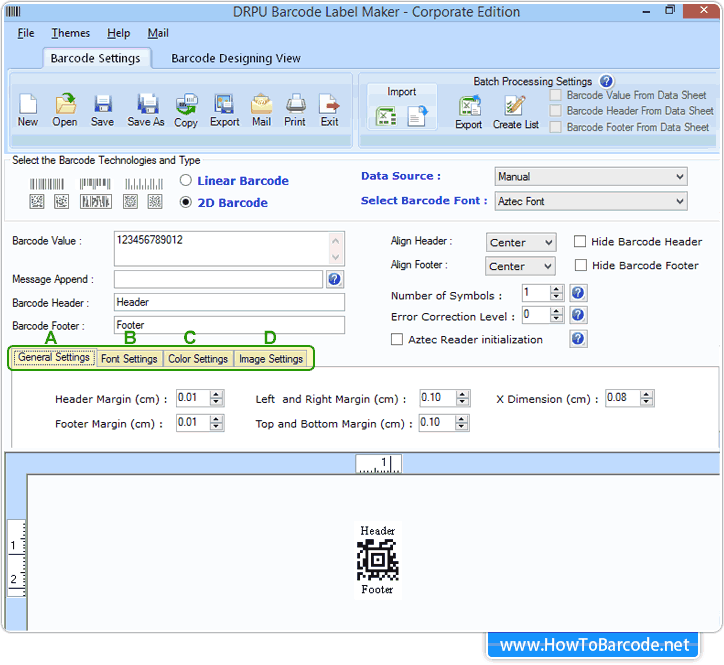Adjust the Number of Symbols stepper

coord(556,292)
